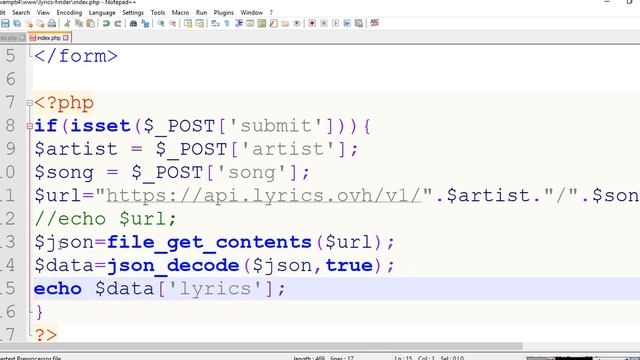Image resolution: width=640 pixels, height=360 pixels.
Task: Toggle Word Wrap toolbar icon
Action: coord(215,23)
